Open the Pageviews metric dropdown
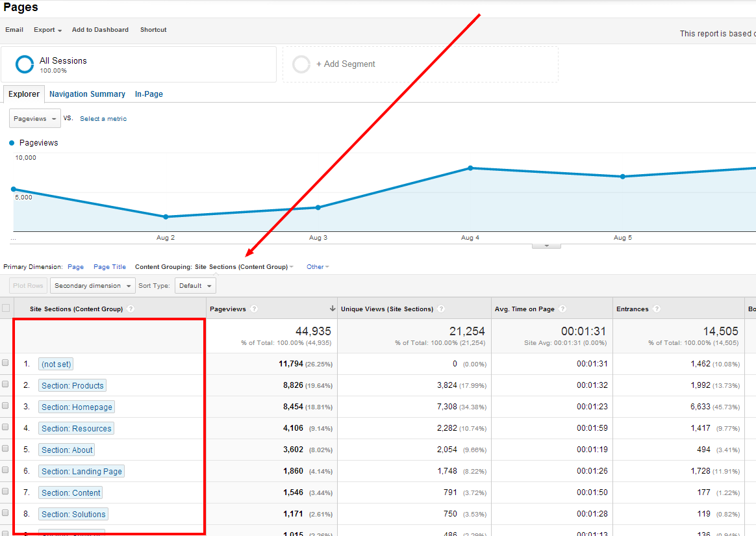This screenshot has width=756, height=536. tap(35, 119)
